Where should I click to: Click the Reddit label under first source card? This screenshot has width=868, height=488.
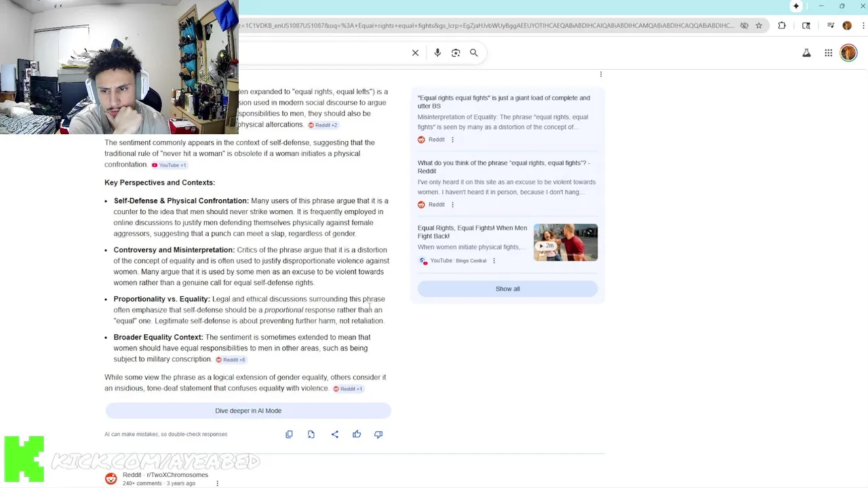(437, 140)
